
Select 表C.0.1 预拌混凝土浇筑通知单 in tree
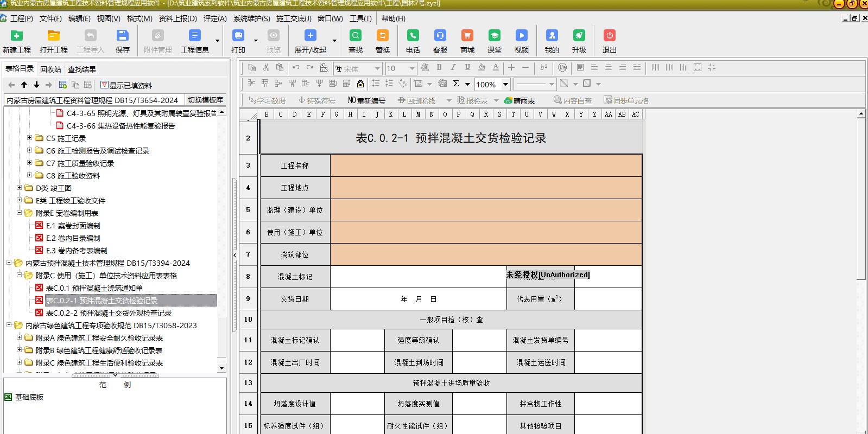tap(94, 288)
